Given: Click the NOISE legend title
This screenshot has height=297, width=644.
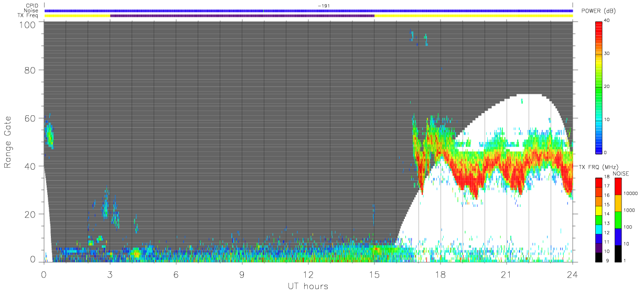Looking at the screenshot, I should (621, 173).
